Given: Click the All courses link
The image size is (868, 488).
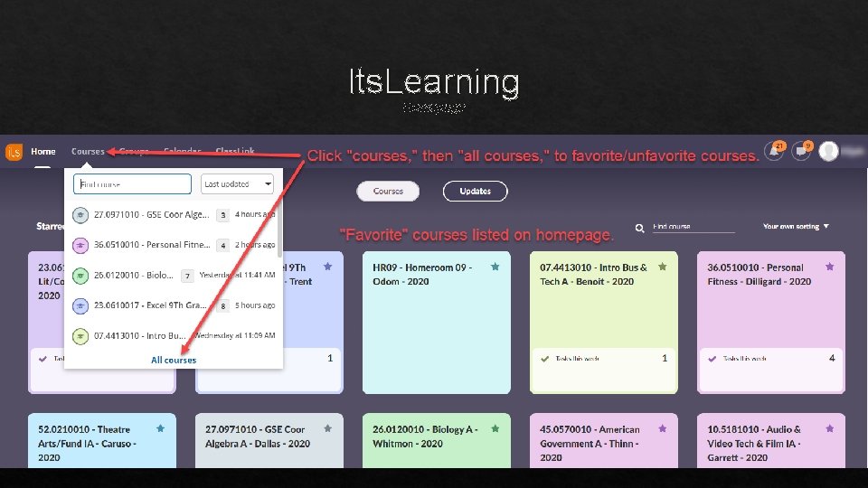Looking at the screenshot, I should click(x=174, y=361).
